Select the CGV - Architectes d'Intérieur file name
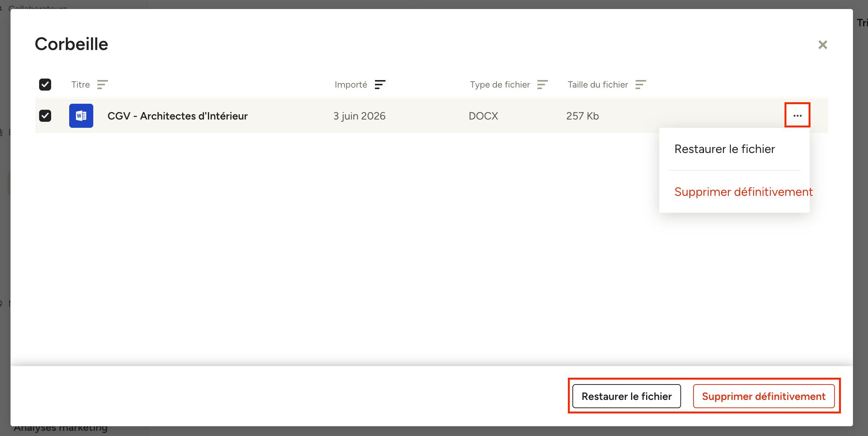This screenshot has width=868, height=436. (178, 116)
